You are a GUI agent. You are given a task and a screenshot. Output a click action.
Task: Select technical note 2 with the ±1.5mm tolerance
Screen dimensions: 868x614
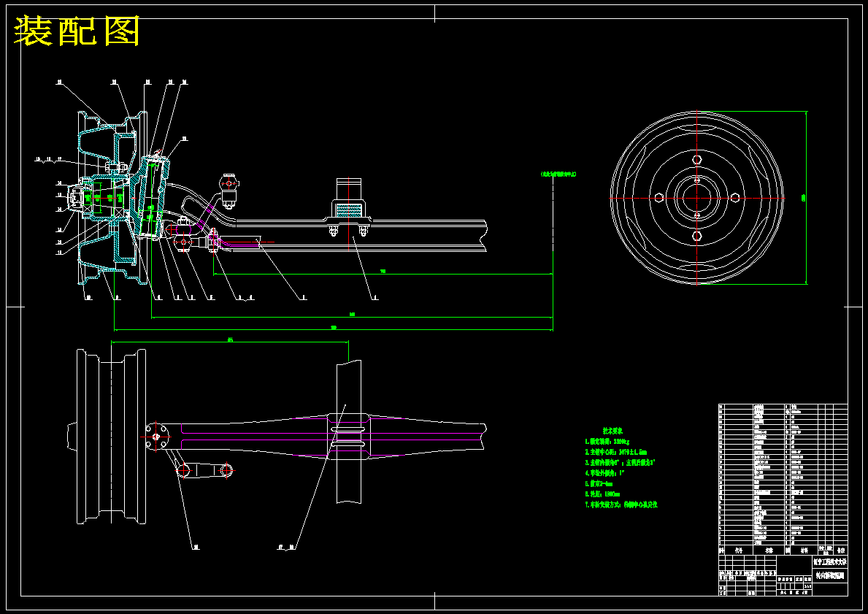click(615, 452)
